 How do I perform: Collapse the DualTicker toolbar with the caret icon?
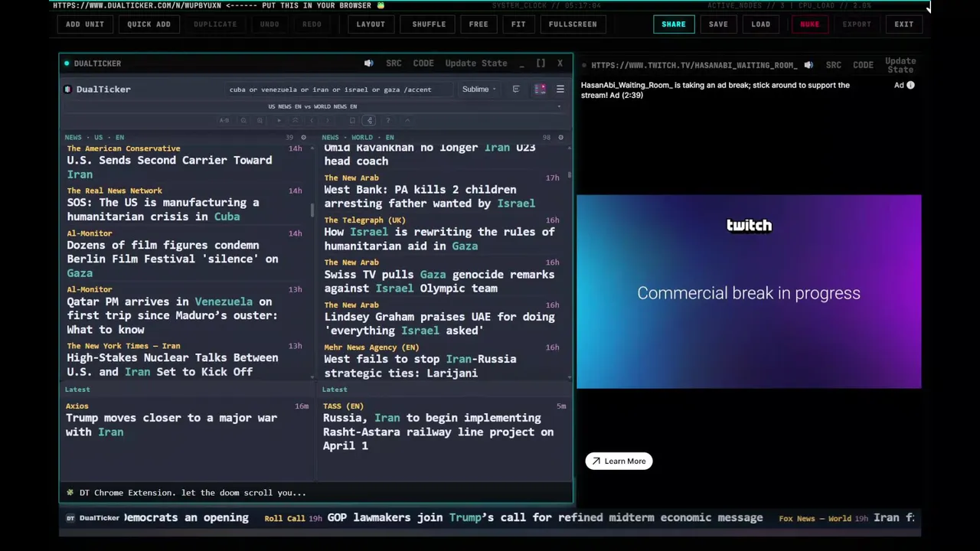click(407, 120)
